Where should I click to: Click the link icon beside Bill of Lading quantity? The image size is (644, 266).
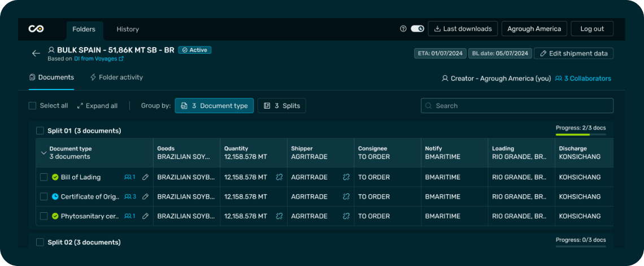tap(279, 177)
